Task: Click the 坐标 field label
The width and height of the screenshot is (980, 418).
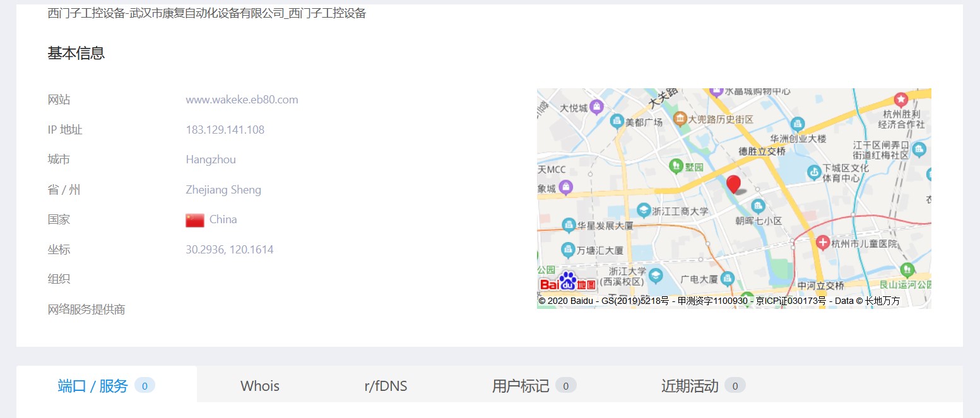Action: (59, 250)
